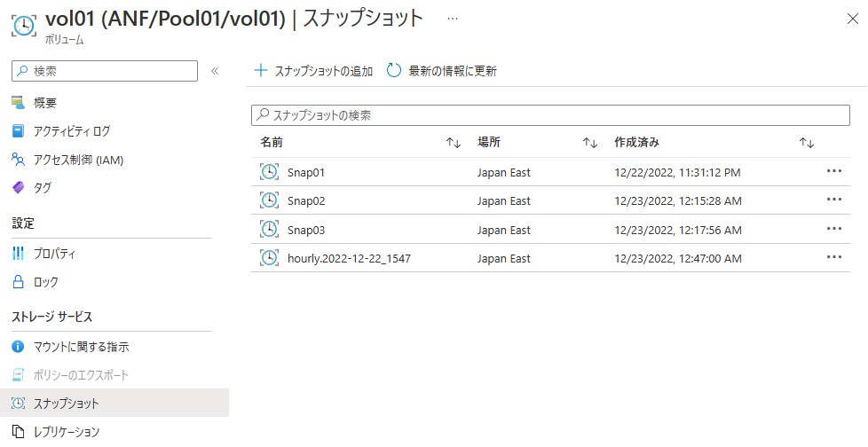
Task: Open アクティビティ ログ menu item
Action: [x=72, y=131]
